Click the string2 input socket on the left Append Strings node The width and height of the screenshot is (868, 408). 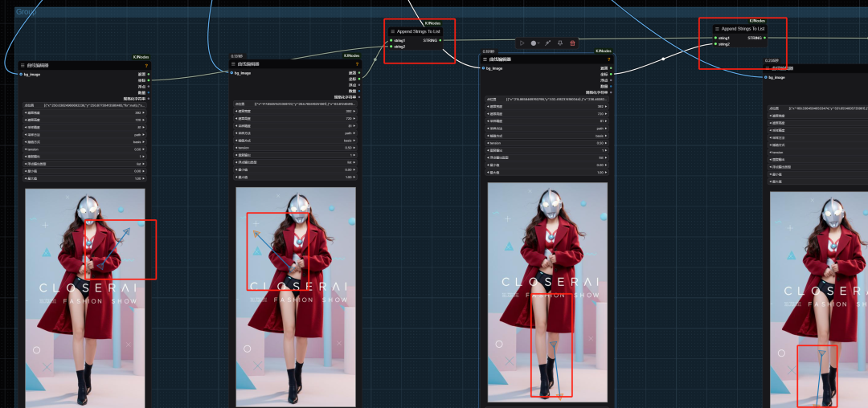click(391, 47)
